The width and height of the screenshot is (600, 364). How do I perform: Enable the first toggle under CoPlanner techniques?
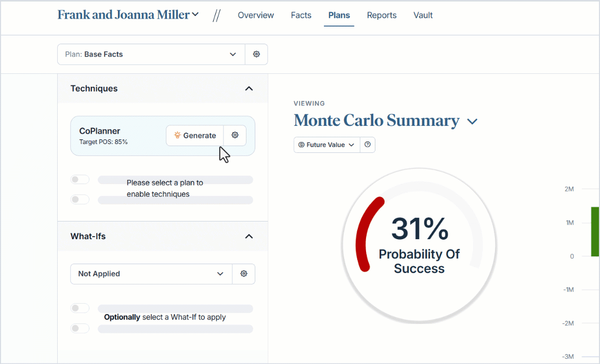click(x=80, y=179)
